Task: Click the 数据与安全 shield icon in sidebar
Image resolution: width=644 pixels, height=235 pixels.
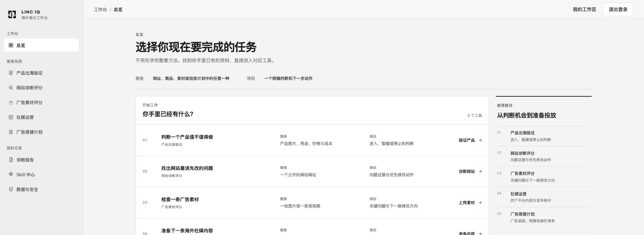Action: coord(11,189)
